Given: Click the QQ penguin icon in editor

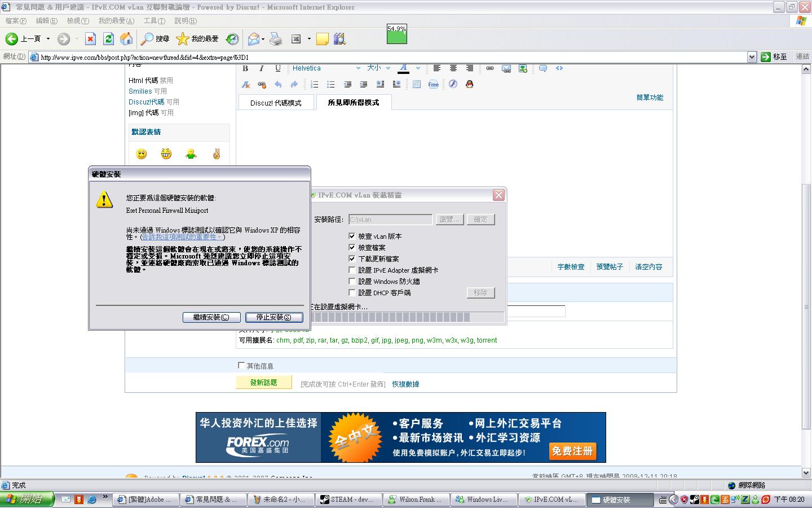Looking at the screenshot, I should pyautogui.click(x=469, y=84).
